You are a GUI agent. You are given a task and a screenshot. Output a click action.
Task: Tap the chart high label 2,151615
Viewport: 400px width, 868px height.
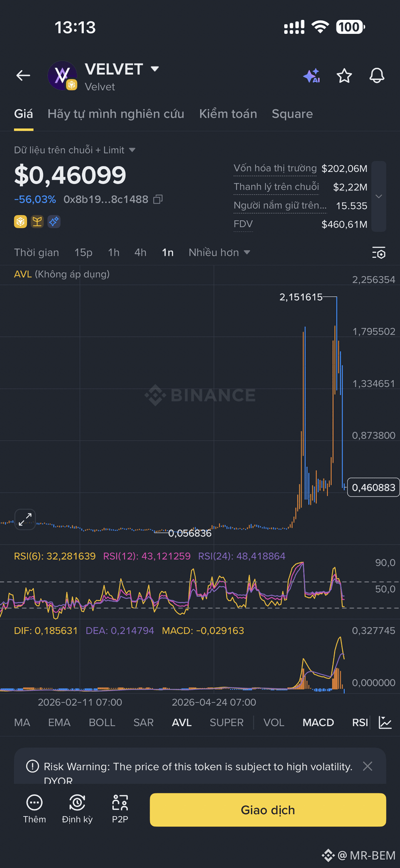coord(301,297)
